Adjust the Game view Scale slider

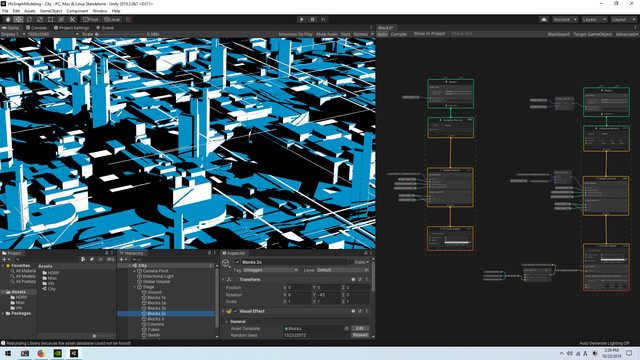tap(120, 34)
